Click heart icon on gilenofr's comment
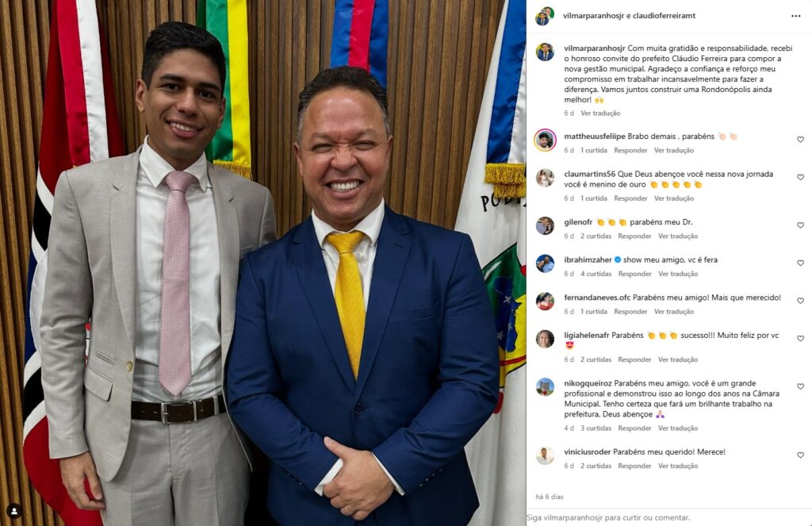Screen dimensions: 812x526 coord(800,225)
